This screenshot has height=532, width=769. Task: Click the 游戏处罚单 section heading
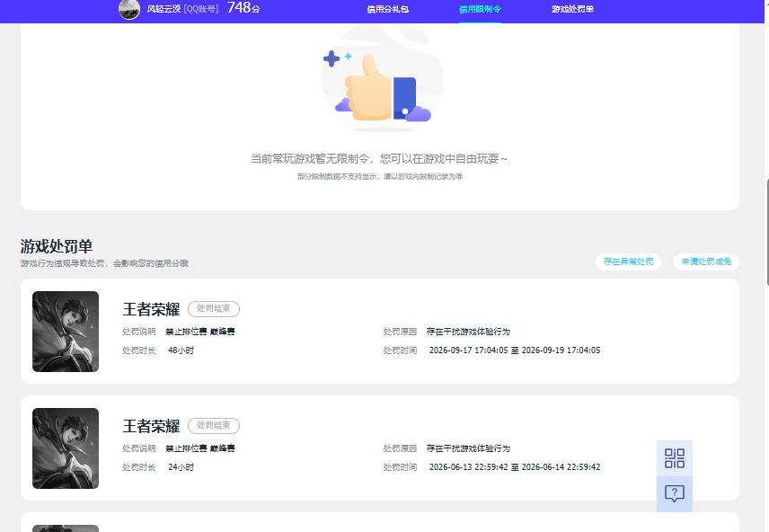(x=57, y=246)
